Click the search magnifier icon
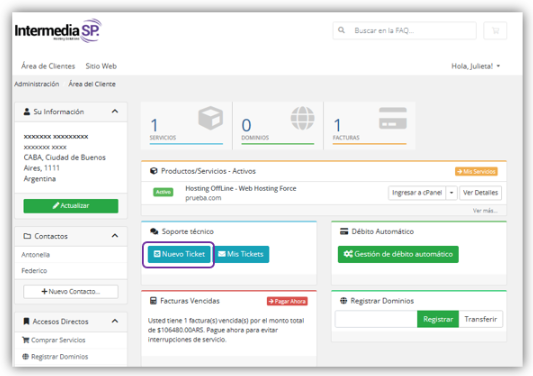The width and height of the screenshot is (533, 376). click(341, 30)
